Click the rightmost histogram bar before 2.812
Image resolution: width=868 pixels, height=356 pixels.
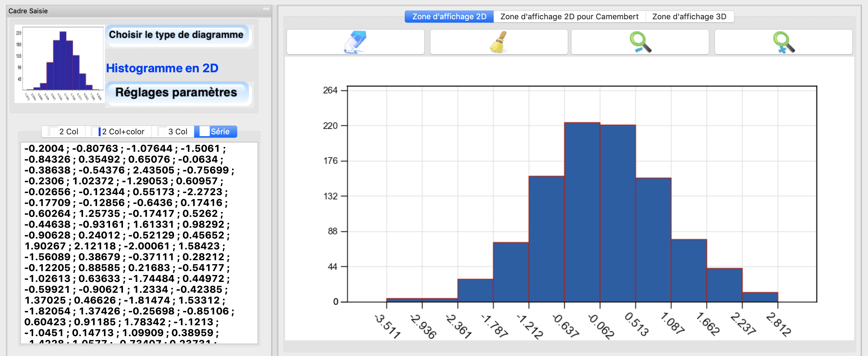[x=760, y=297]
